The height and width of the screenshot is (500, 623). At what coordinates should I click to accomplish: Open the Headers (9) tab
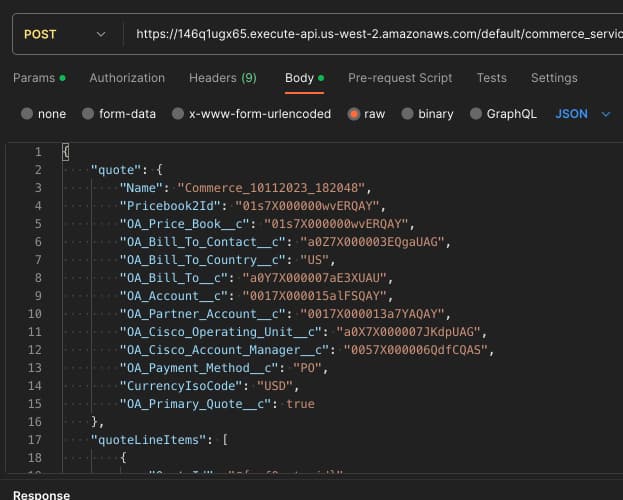point(223,78)
